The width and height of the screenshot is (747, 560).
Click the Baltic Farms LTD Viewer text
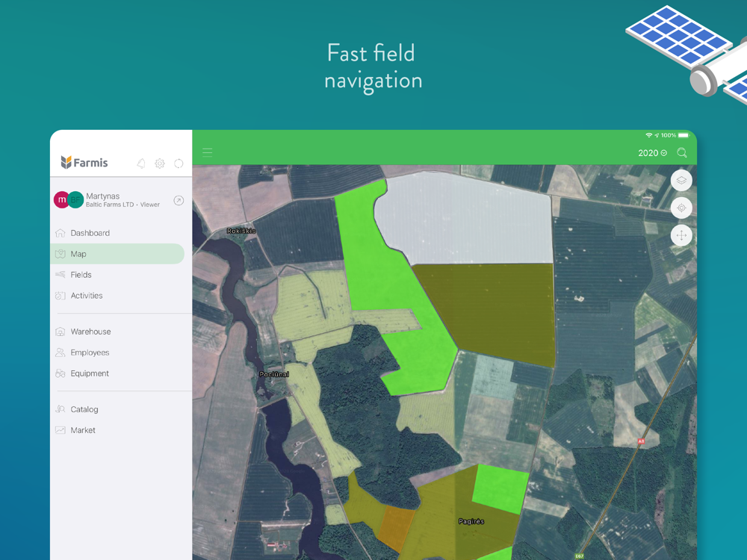pos(123,205)
